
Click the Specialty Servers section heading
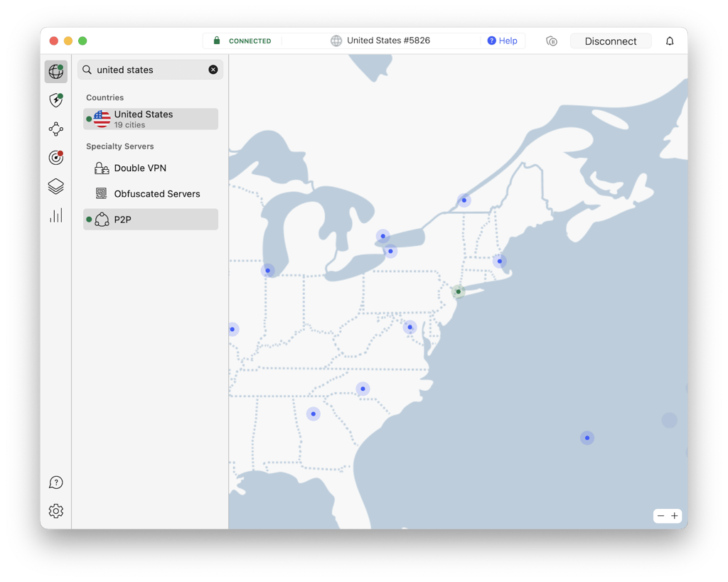(x=119, y=146)
